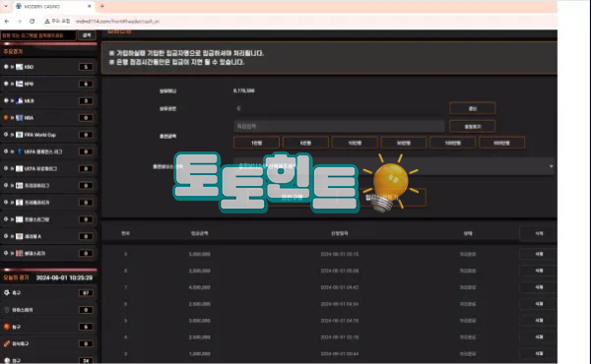Switch to the MODERN CASINO browser tab

click(53, 7)
